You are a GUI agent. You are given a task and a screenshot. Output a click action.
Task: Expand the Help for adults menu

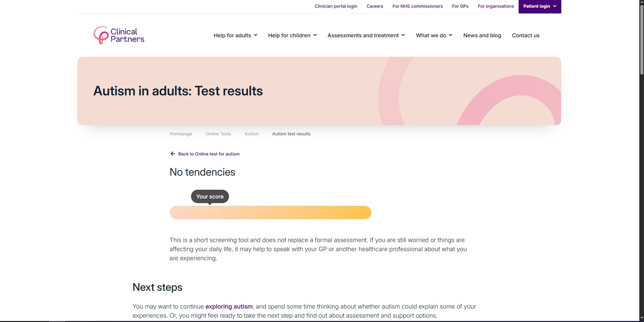pyautogui.click(x=235, y=35)
